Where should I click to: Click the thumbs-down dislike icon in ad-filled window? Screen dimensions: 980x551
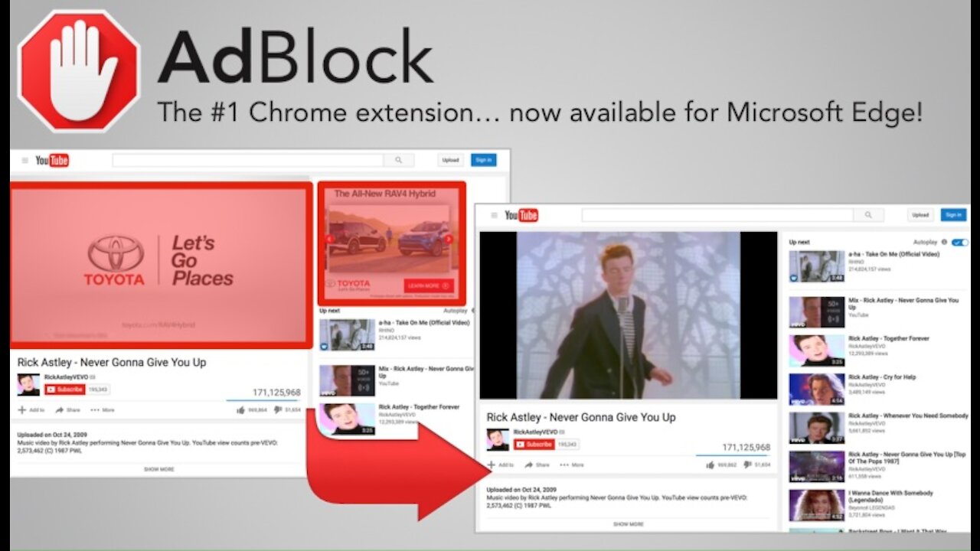[279, 409]
